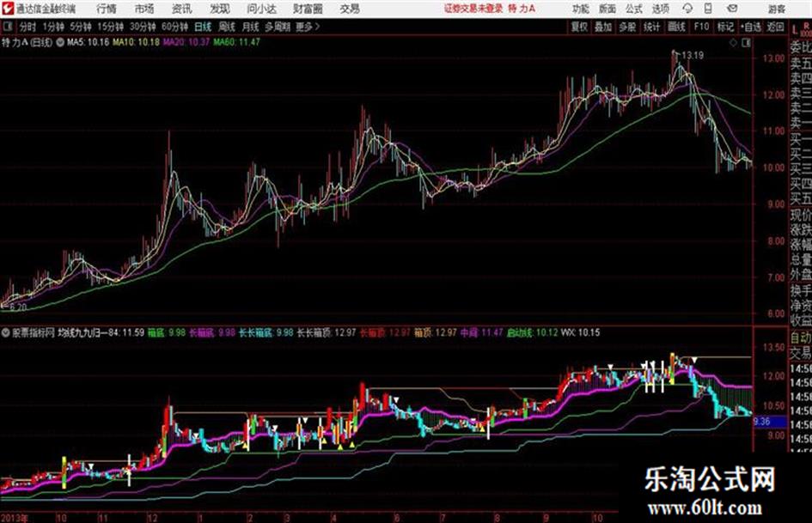Switch to the 5分钟 period tab
Viewport: 812px width, 523px height.
point(81,27)
